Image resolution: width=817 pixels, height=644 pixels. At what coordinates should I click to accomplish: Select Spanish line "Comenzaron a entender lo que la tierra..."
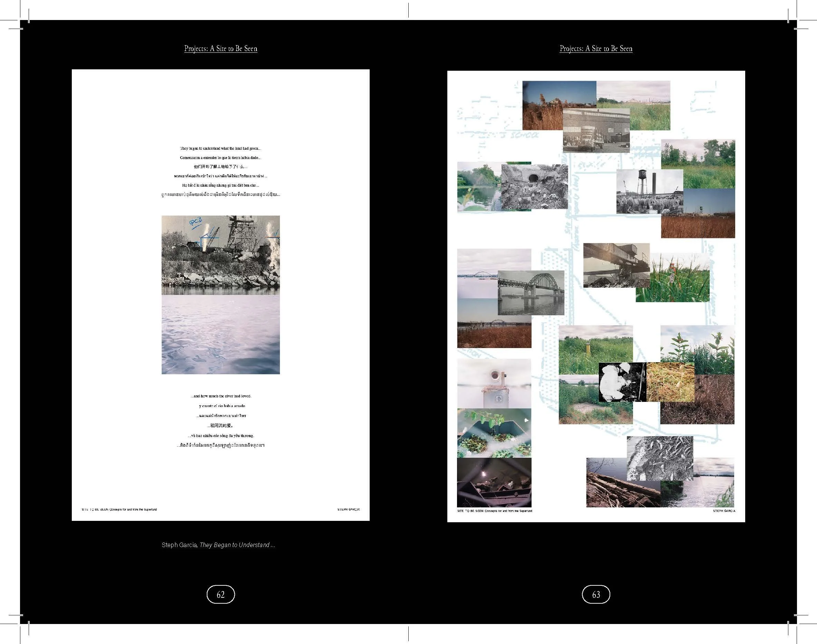coord(220,158)
